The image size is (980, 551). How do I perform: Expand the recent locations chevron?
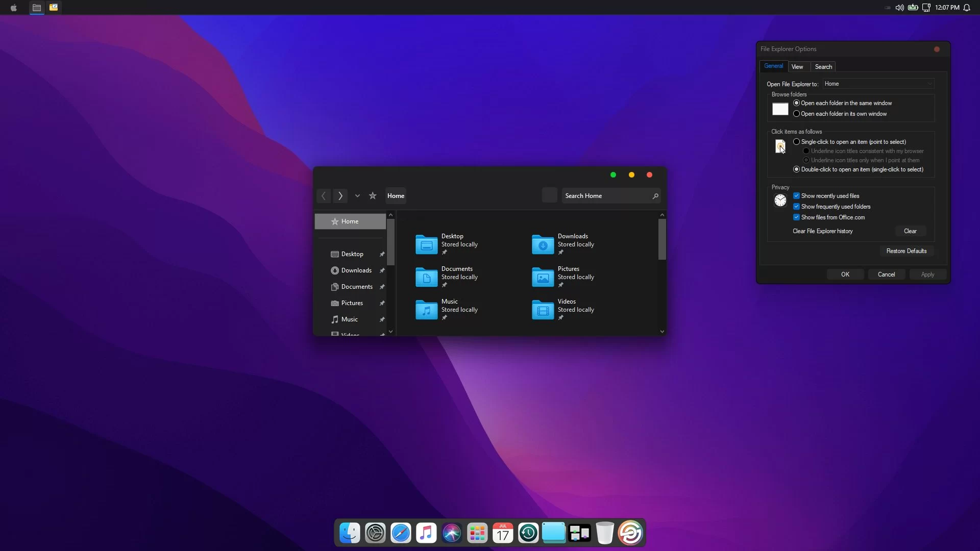coord(357,196)
